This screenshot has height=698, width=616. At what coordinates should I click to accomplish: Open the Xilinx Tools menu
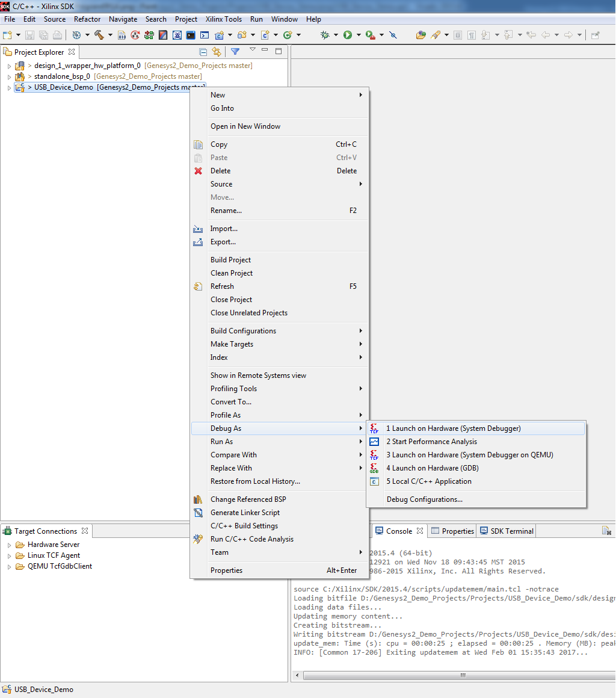click(x=223, y=19)
